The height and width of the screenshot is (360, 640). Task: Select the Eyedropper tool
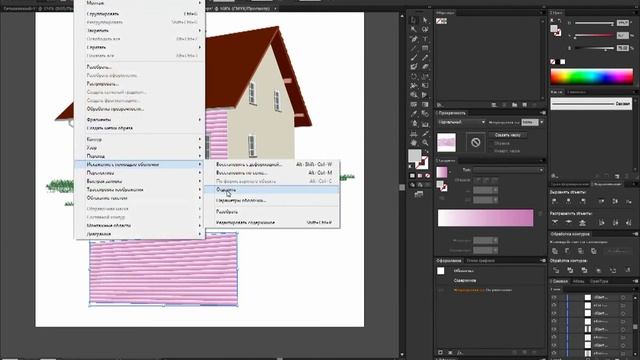point(414,113)
